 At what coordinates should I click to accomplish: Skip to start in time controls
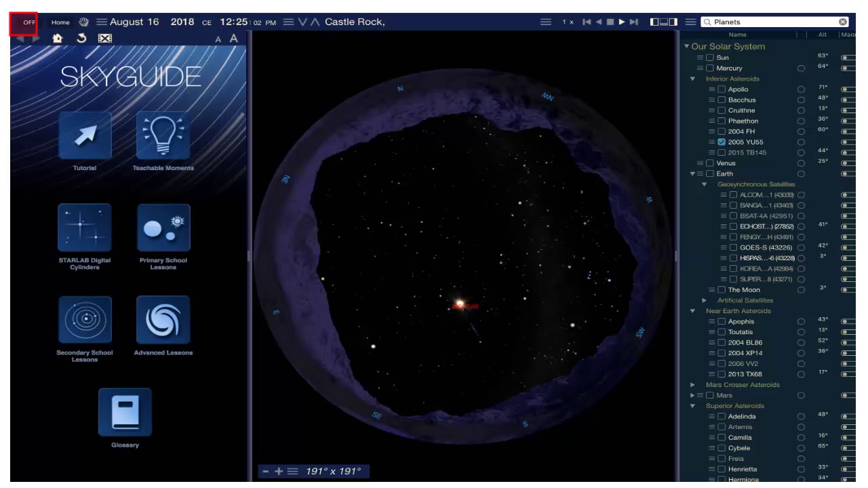click(587, 22)
